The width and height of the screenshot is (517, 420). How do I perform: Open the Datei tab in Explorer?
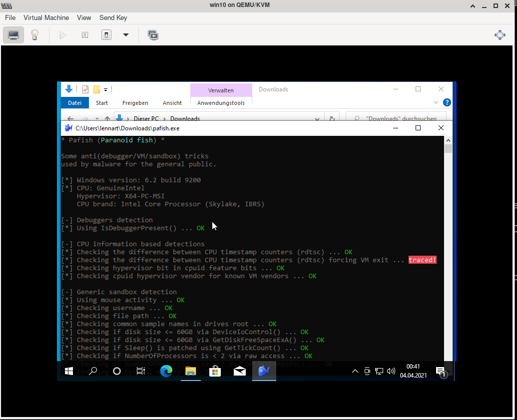pyautogui.click(x=75, y=103)
